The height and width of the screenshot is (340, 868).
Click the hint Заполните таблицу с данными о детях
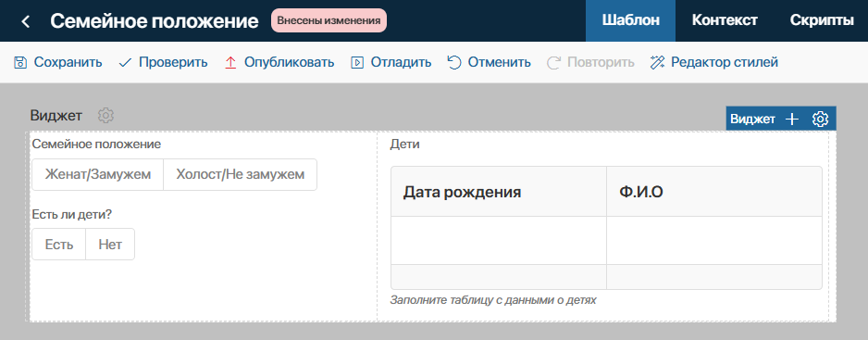[x=493, y=300]
